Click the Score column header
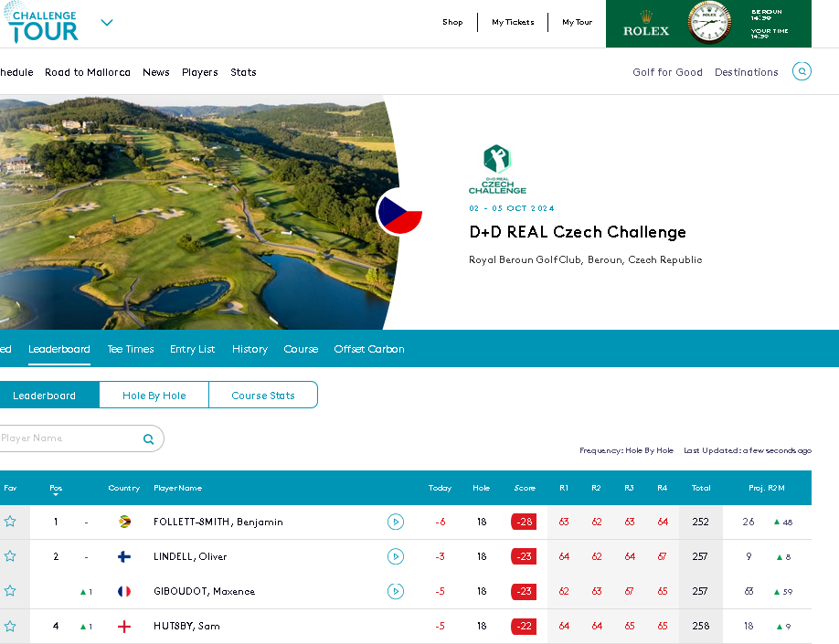Image resolution: width=839 pixels, height=644 pixels. 525,488
